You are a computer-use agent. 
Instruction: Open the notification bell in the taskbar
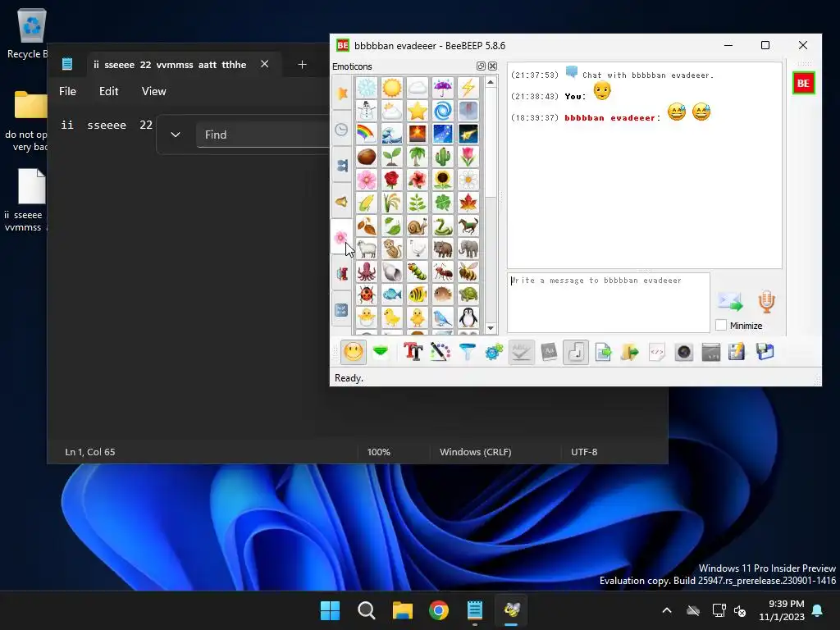click(x=818, y=610)
